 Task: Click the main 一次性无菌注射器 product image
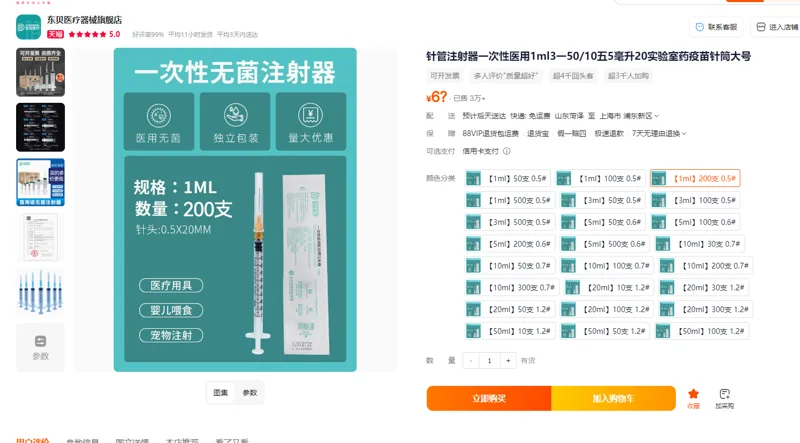235,210
